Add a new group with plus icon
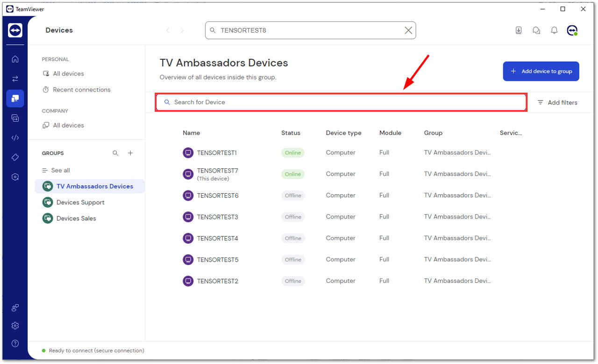This screenshot has height=364, width=598. (130, 153)
